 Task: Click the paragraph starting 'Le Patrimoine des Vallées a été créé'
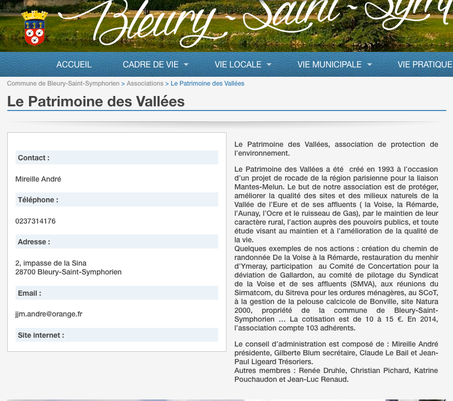click(x=336, y=204)
